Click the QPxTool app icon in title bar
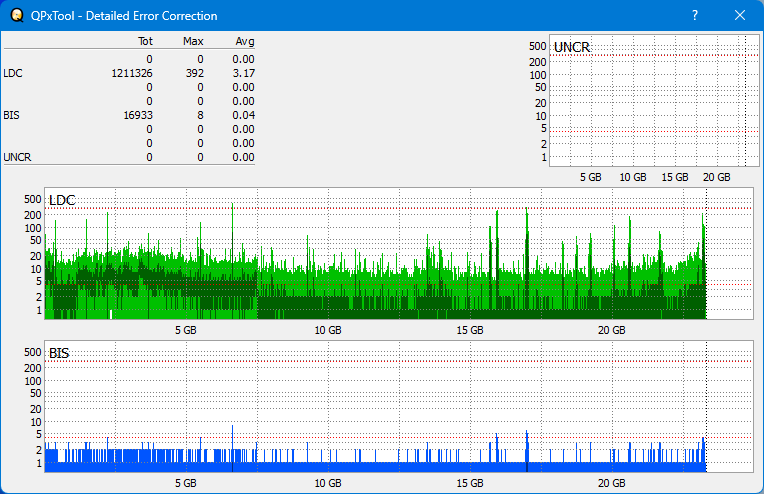Image resolution: width=764 pixels, height=494 pixels. click(14, 16)
